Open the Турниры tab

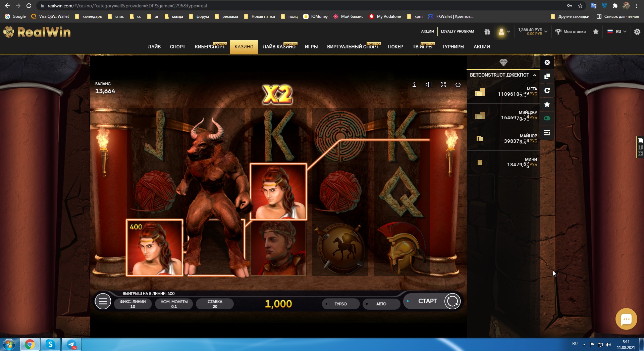click(x=453, y=47)
